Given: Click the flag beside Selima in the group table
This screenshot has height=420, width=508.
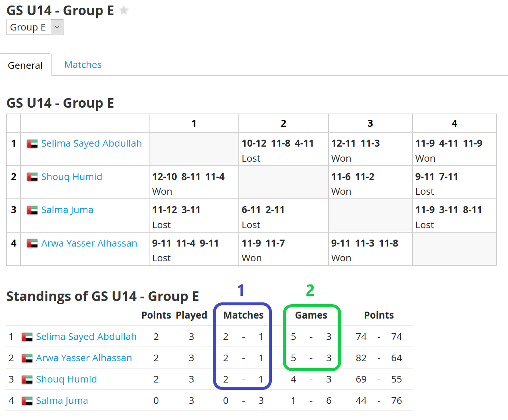Looking at the screenshot, I should [32, 144].
